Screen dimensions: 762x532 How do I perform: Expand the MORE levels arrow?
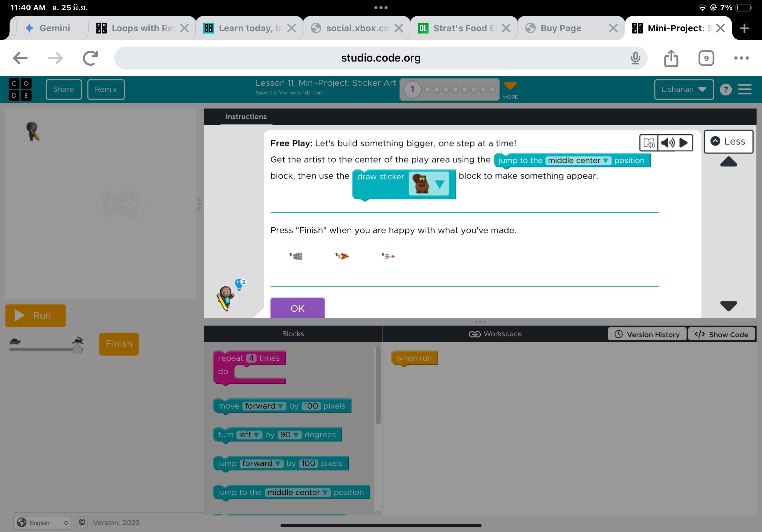tap(510, 85)
